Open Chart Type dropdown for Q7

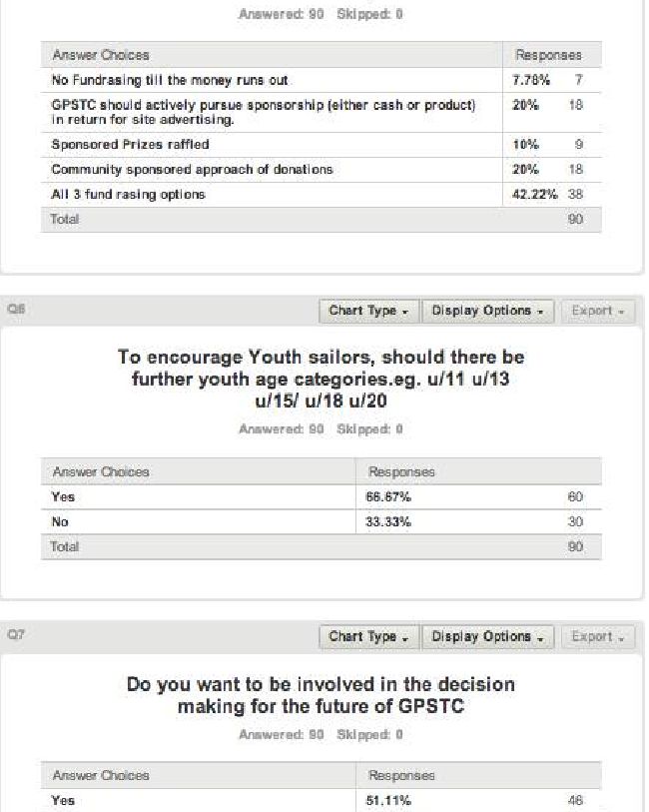tap(368, 637)
